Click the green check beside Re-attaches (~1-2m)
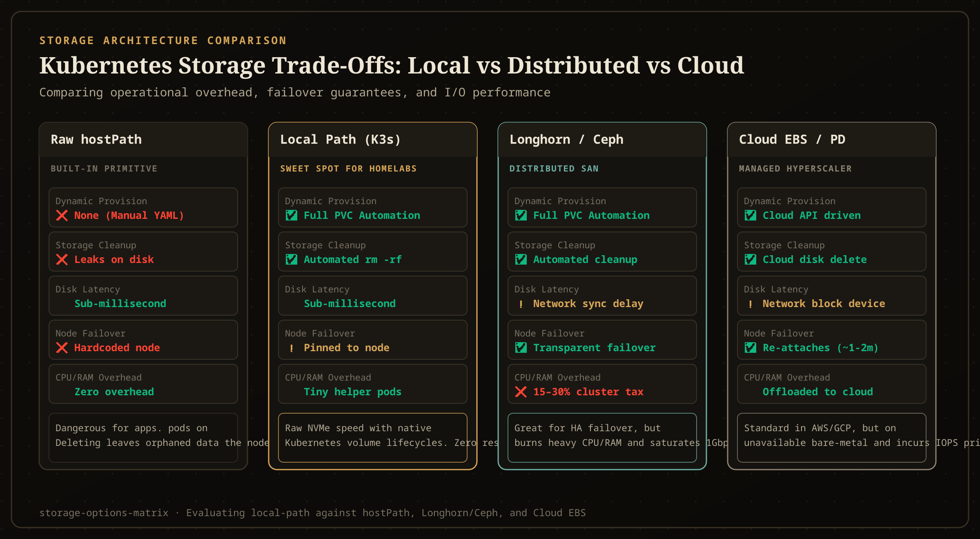This screenshot has width=980, height=539. pyautogui.click(x=750, y=347)
